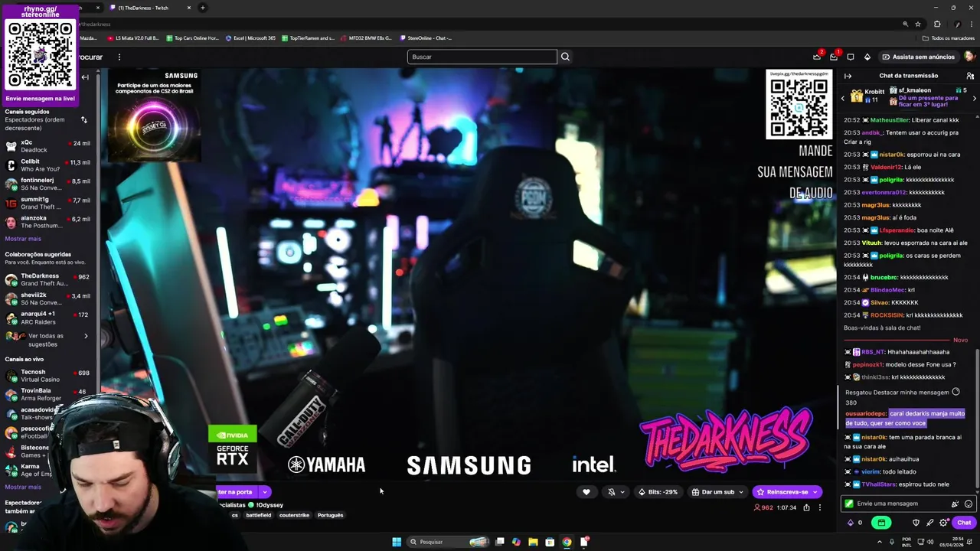Open the Bits balance diamond in chat footer

[850, 523]
